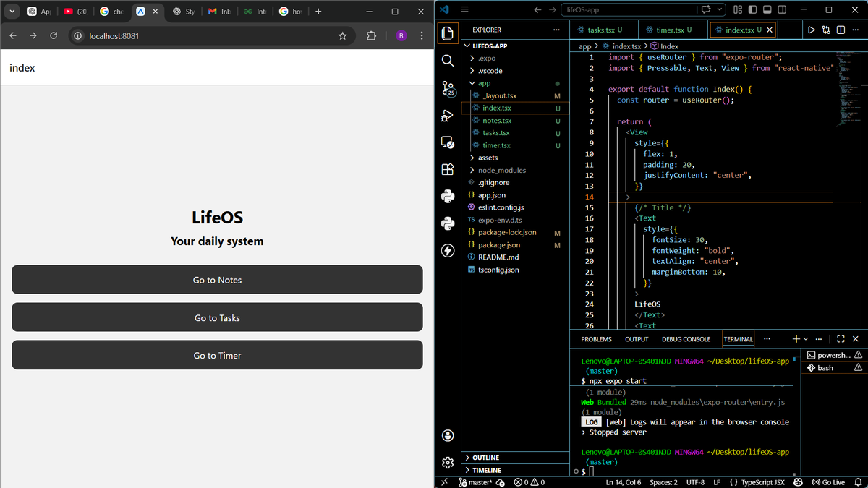The height and width of the screenshot is (488, 868).
Task: Toggle the bottom panel in VS Code
Action: [767, 9]
